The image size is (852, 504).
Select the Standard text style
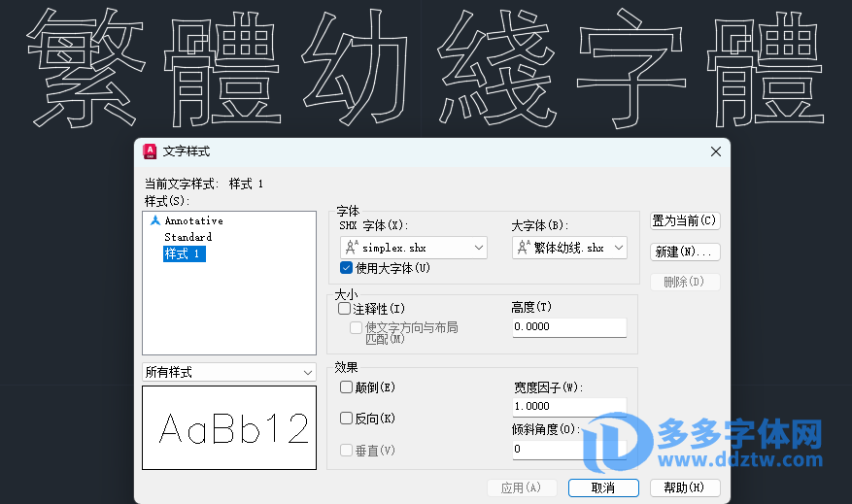(x=187, y=237)
